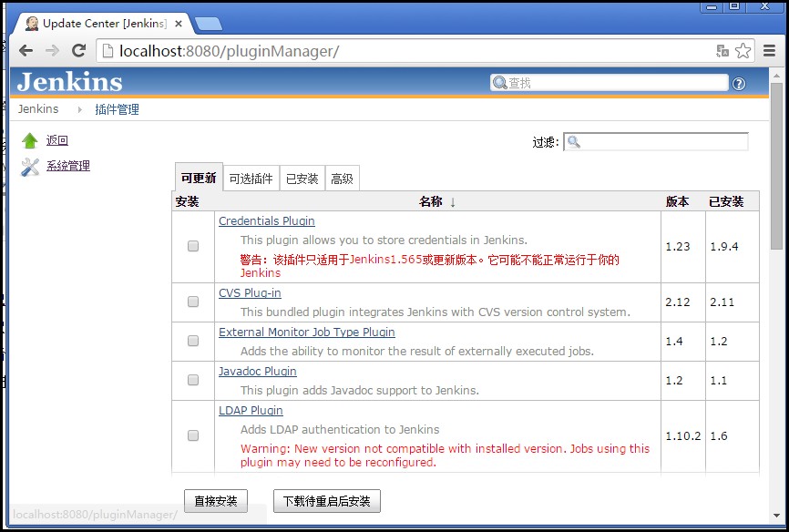Click the 系统管理 link

tap(68, 166)
